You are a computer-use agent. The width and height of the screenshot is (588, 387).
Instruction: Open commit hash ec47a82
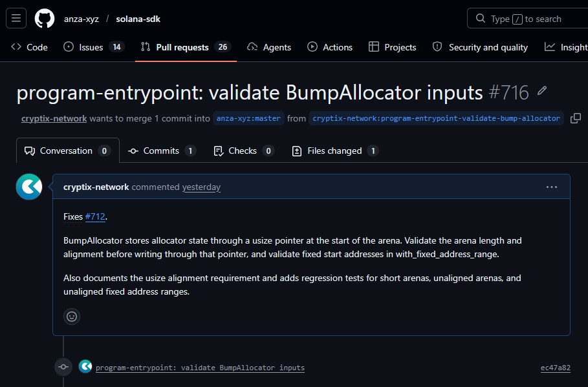tap(556, 368)
